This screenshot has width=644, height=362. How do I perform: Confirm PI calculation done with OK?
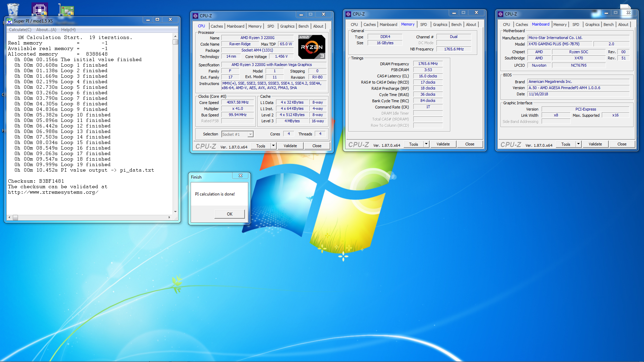click(x=230, y=214)
